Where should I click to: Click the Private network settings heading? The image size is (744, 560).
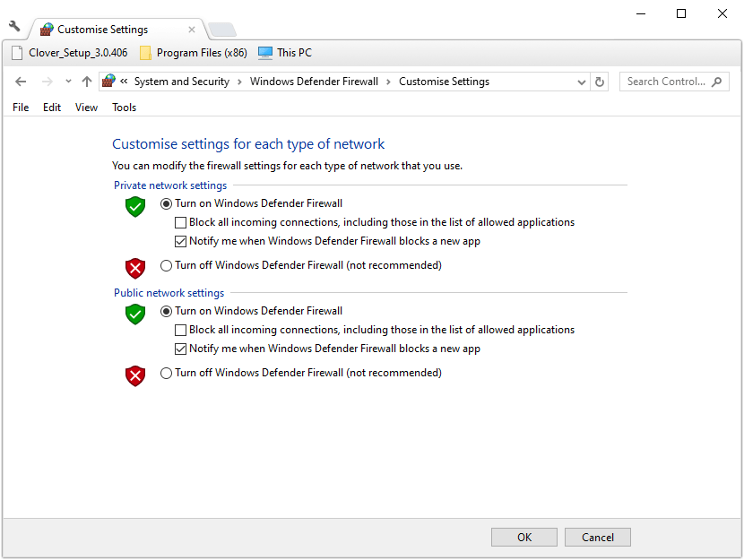(170, 185)
